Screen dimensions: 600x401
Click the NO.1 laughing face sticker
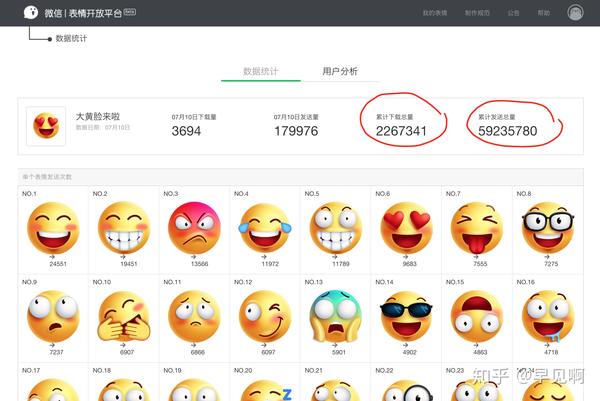click(53, 228)
